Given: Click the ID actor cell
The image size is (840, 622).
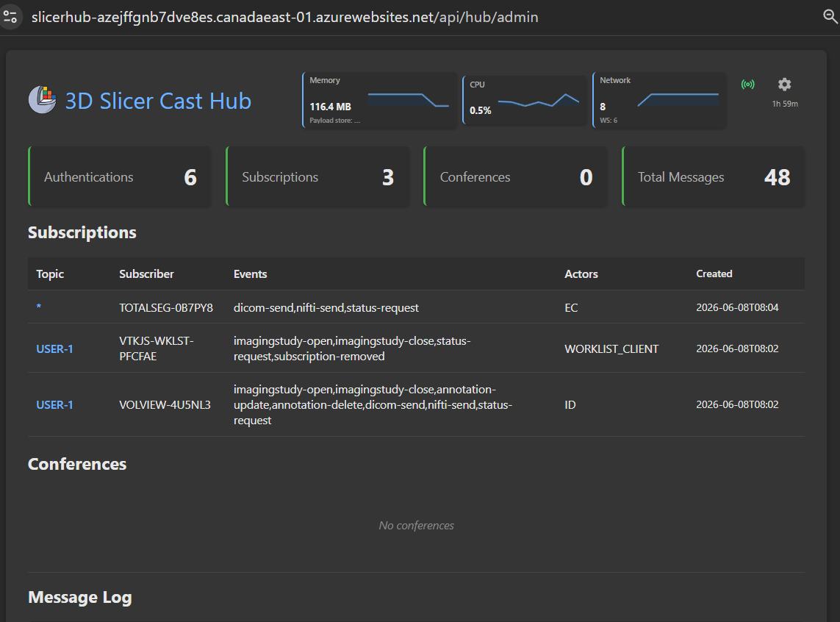Looking at the screenshot, I should 570,405.
